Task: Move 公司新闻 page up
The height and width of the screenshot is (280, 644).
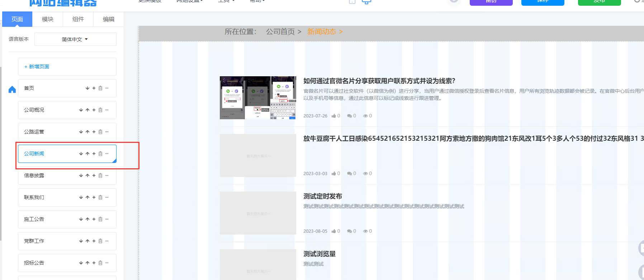Action: click(x=87, y=154)
